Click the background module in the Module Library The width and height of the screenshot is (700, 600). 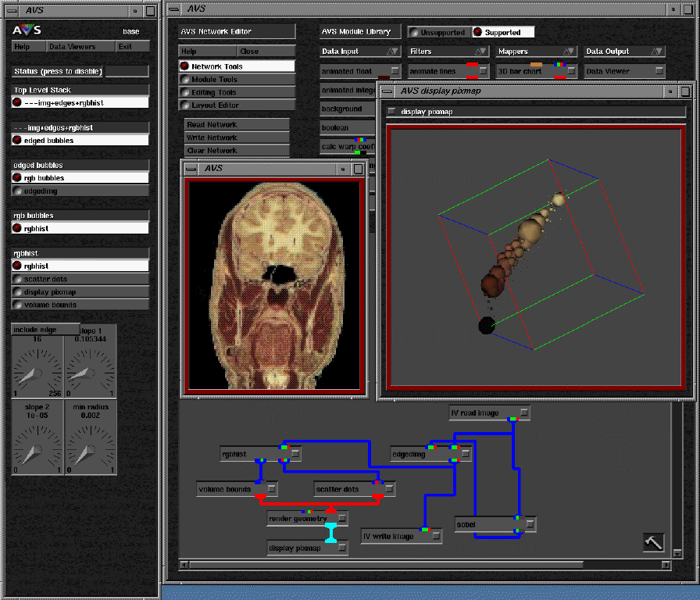(348, 109)
